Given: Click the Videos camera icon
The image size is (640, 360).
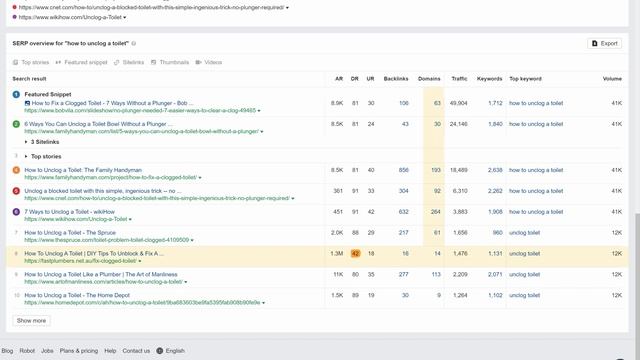Looking at the screenshot, I should 198,62.
